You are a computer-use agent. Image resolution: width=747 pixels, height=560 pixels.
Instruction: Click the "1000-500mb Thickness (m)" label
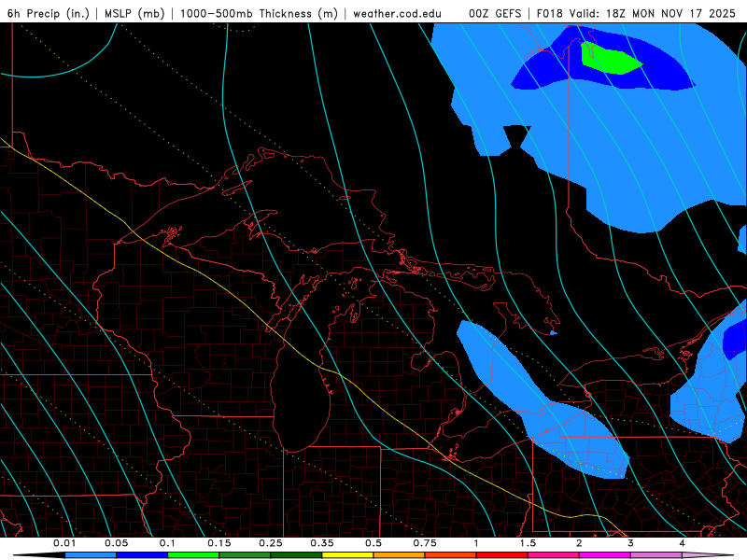pyautogui.click(x=259, y=13)
